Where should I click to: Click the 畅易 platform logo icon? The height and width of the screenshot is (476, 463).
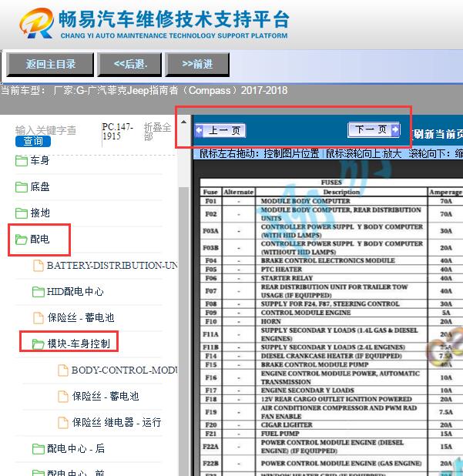37,23
